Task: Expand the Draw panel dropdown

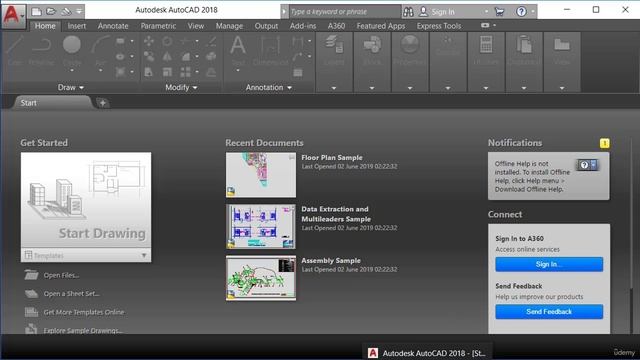Action: 71,87
